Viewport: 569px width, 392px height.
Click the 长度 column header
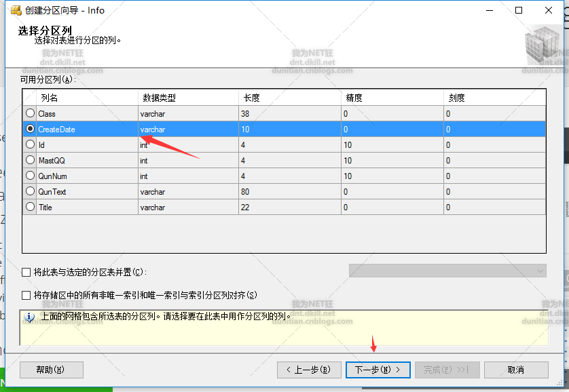(x=290, y=98)
